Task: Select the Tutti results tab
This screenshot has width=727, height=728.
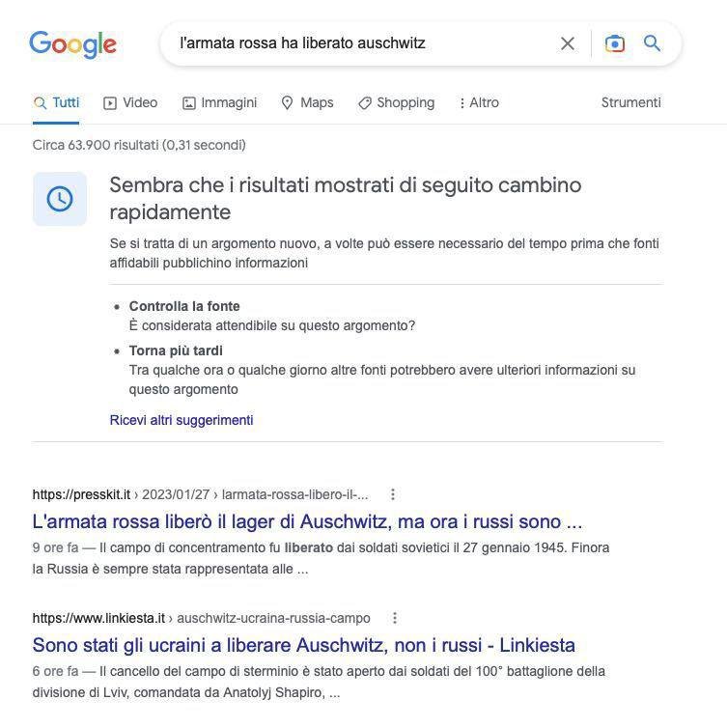Action: [x=56, y=102]
